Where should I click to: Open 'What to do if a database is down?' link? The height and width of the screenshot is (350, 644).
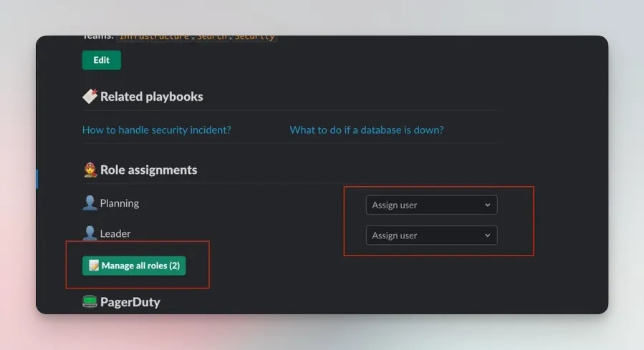[366, 130]
